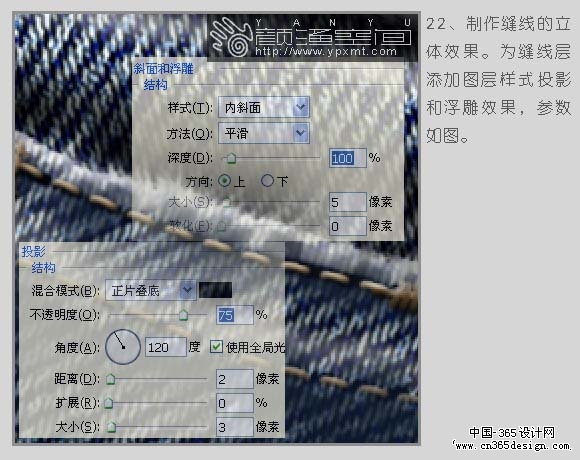Click the 软化 soften field showing 0
This screenshot has width=580, height=460.
(x=348, y=226)
